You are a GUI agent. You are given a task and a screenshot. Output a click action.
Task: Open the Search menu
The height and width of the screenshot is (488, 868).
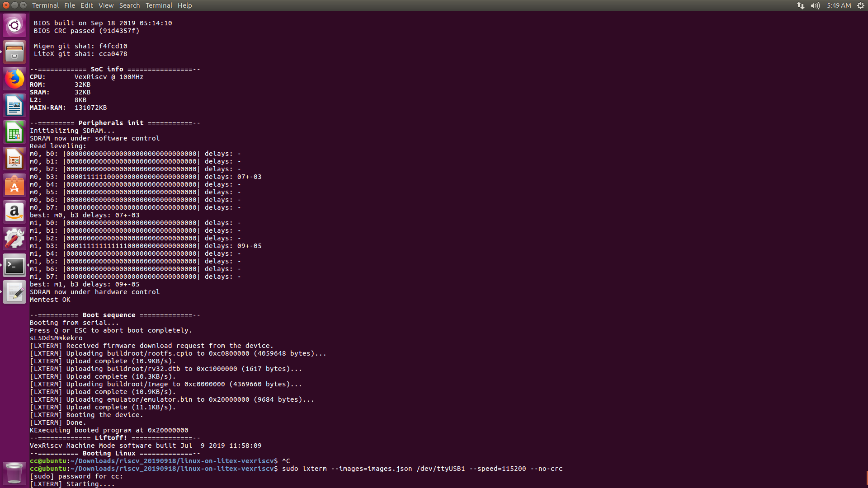[x=129, y=5]
